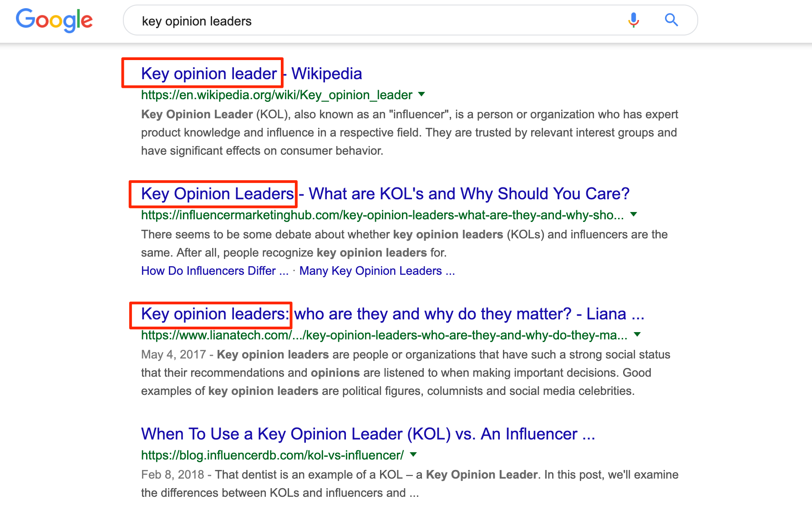
Task: Click the influencermarketinghub.com green URL
Action: pos(382,215)
